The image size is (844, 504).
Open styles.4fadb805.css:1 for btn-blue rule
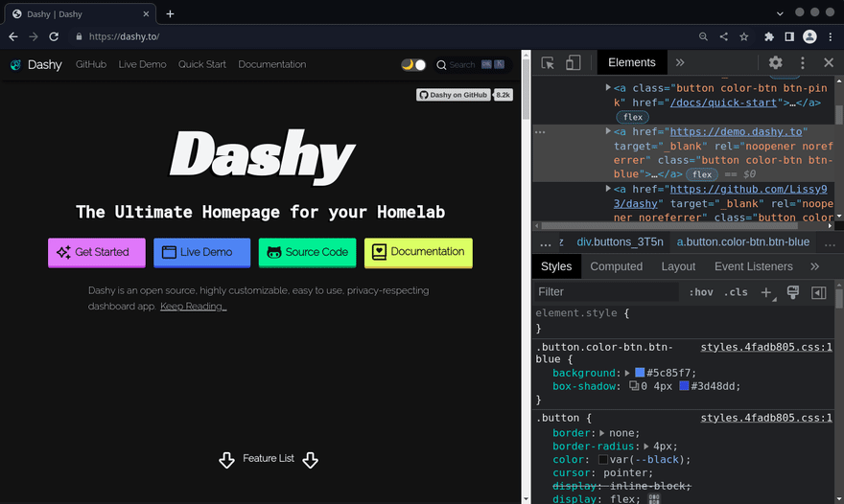pos(766,347)
